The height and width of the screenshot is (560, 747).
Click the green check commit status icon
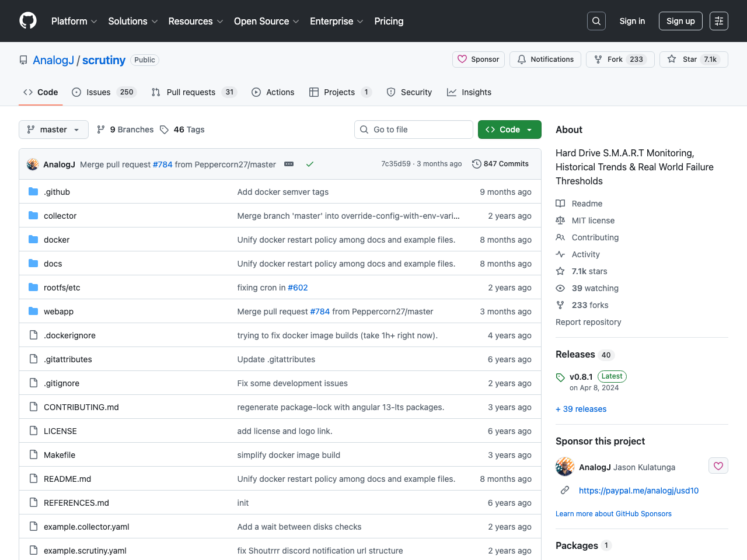[x=310, y=164]
